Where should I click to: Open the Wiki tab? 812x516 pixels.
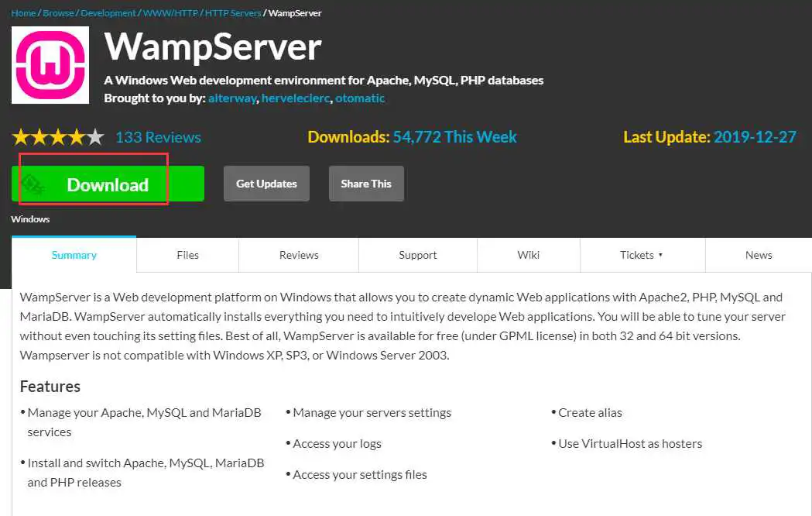pos(528,255)
